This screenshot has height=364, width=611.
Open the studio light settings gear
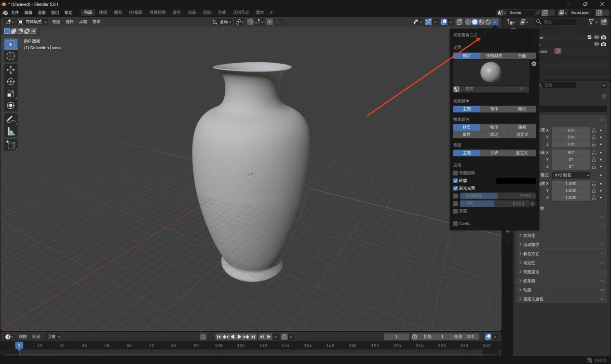coord(533,64)
